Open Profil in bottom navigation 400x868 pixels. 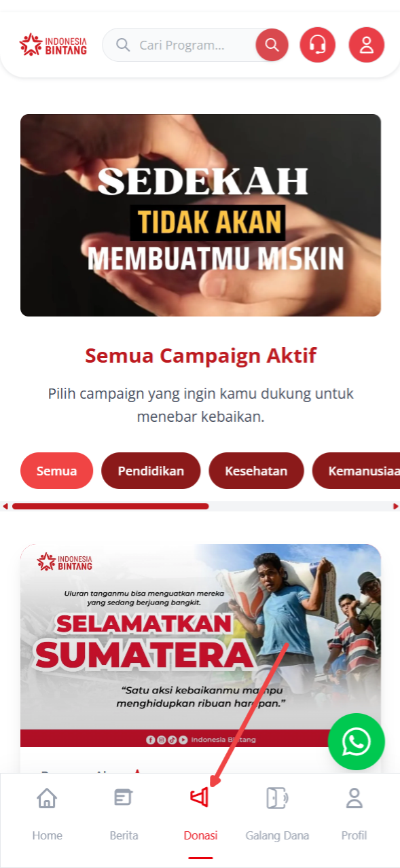click(x=354, y=814)
